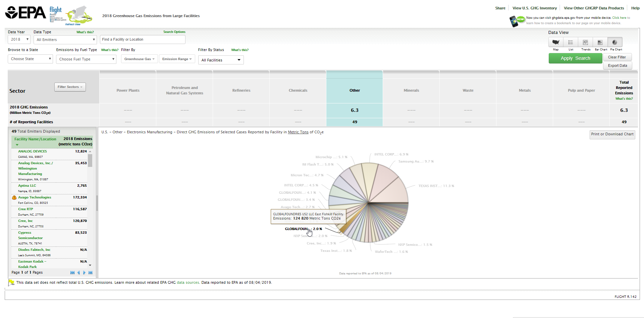
Task: Click the Export Data button
Action: click(618, 65)
